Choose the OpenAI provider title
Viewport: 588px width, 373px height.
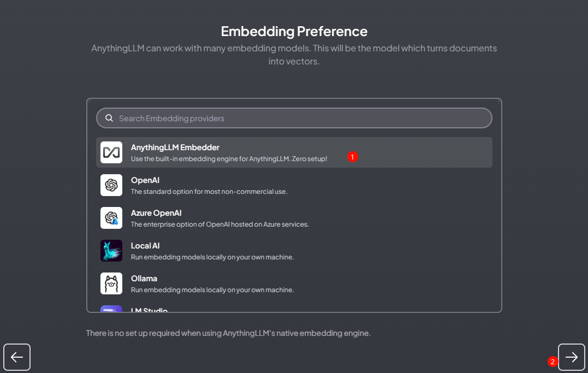[145, 180]
